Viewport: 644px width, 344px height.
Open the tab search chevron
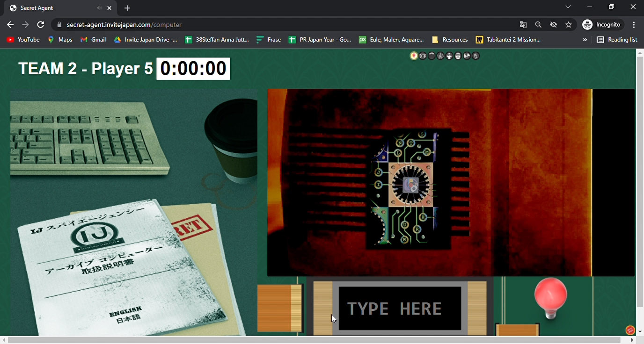coord(568,7)
